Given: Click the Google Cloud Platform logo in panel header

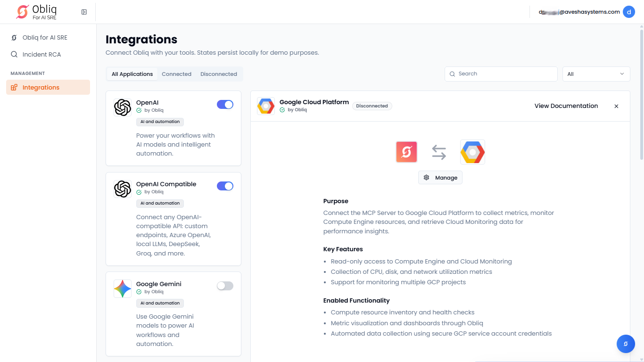Looking at the screenshot, I should point(266,106).
